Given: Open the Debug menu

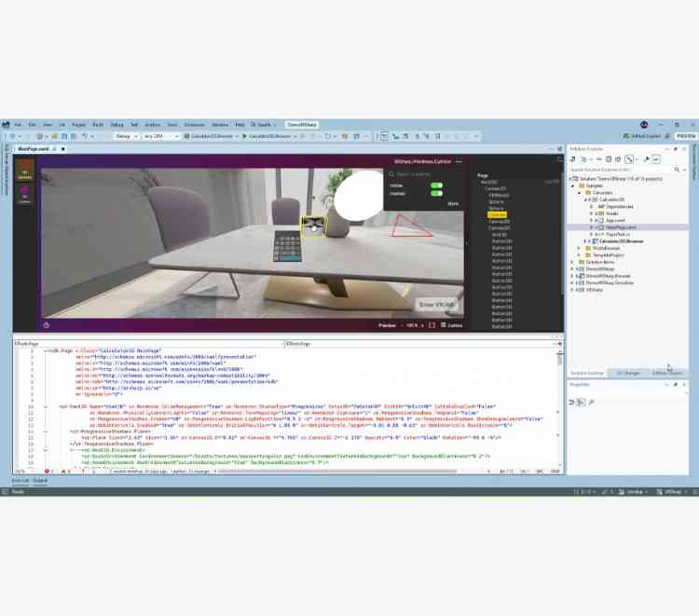Looking at the screenshot, I should pyautogui.click(x=116, y=125).
